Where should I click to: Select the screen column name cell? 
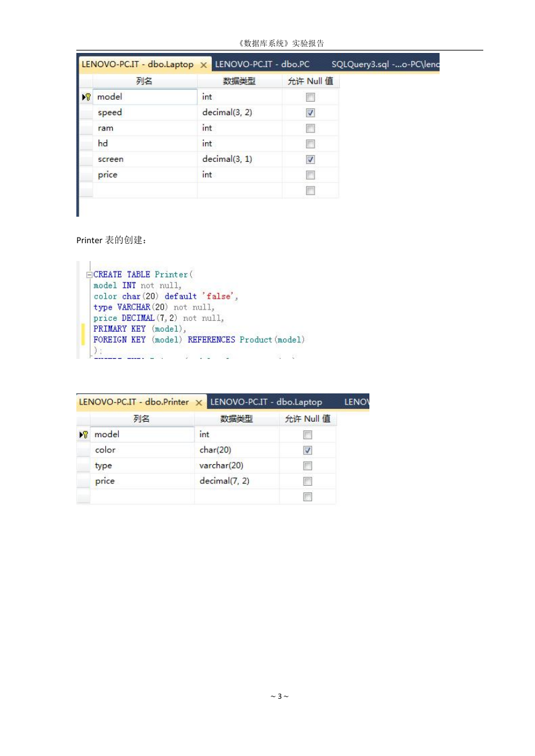click(145, 159)
